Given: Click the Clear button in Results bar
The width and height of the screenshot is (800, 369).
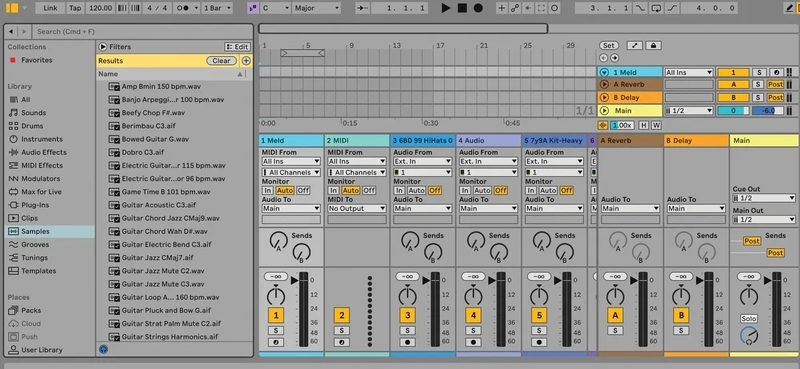Looking at the screenshot, I should 221,61.
